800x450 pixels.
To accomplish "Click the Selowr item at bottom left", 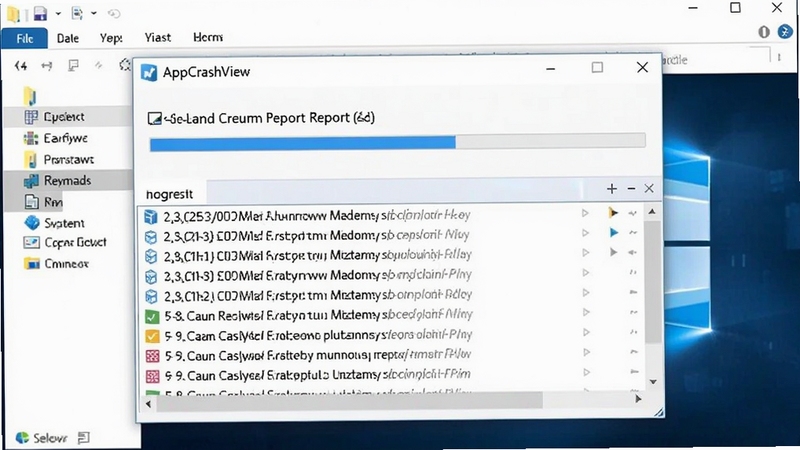I will (x=41, y=438).
